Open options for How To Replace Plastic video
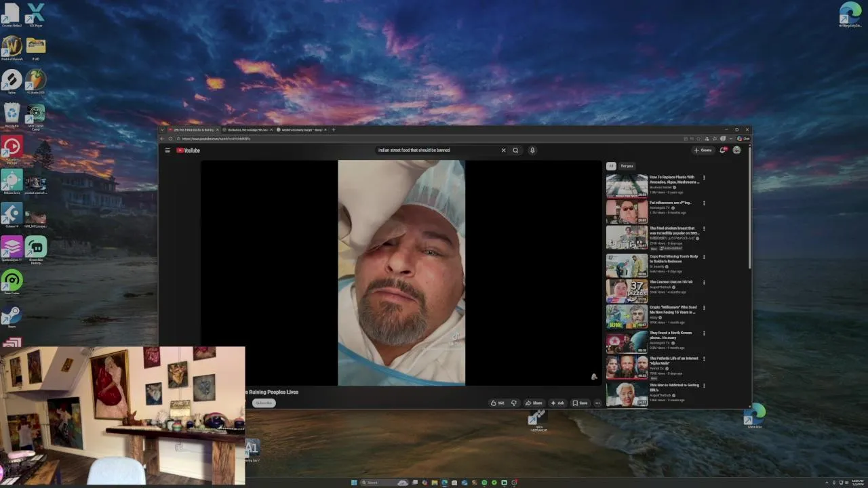 click(704, 178)
